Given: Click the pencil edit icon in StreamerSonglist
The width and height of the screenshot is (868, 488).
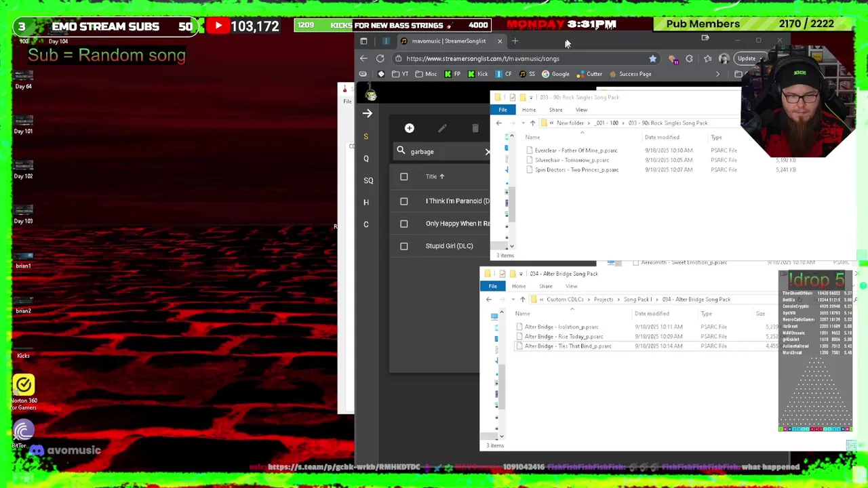Looking at the screenshot, I should pyautogui.click(x=442, y=128).
